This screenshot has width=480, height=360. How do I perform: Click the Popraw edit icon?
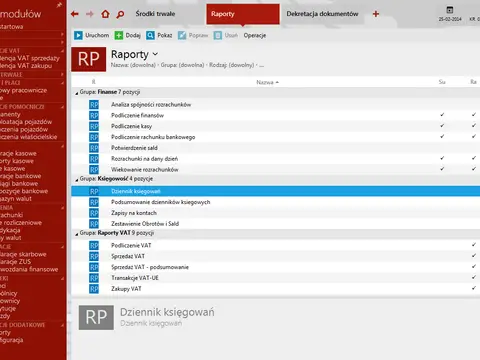point(182,35)
